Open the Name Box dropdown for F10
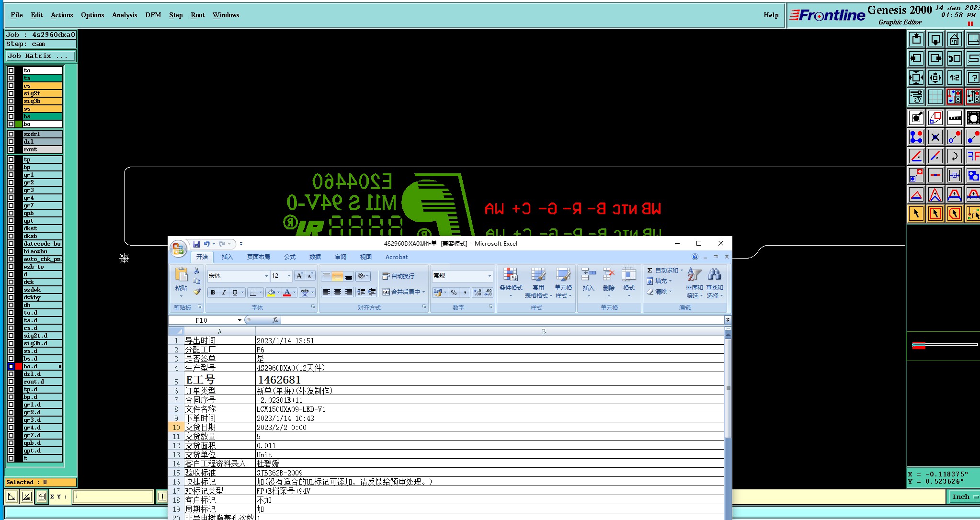Screen dimensions: 980x520 tap(239, 320)
